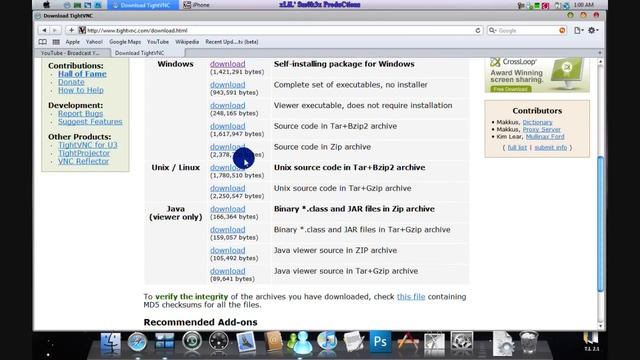Click the address bar URL field
This screenshot has height=360, width=640.
pyautogui.click(x=280, y=30)
